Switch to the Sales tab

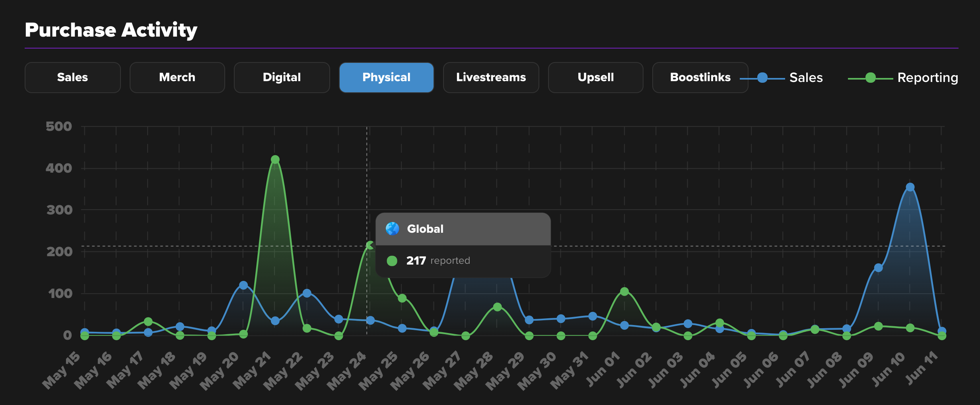point(72,77)
